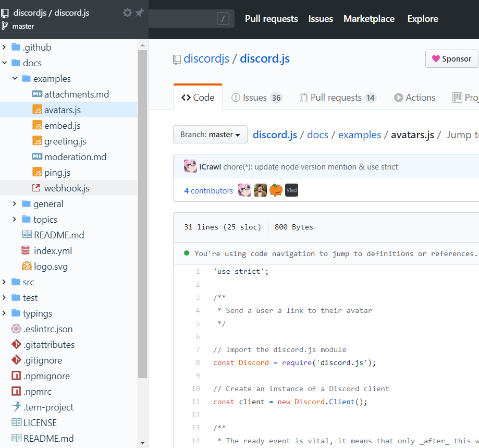Open the commit message about node version mention

point(310,167)
